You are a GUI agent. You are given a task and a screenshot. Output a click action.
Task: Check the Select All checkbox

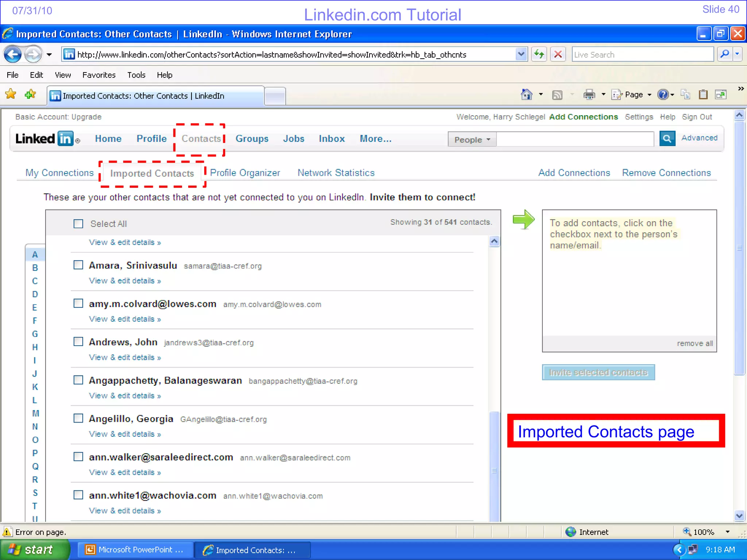point(78,223)
